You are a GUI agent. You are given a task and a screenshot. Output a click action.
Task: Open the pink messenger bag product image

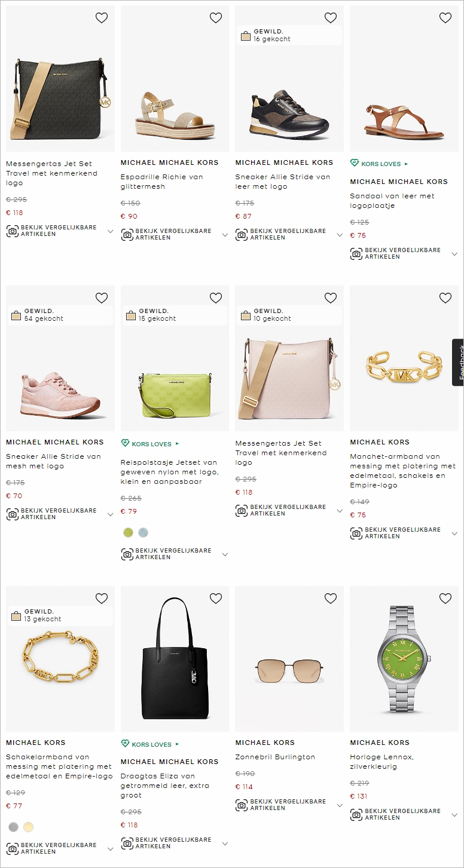[289, 358]
